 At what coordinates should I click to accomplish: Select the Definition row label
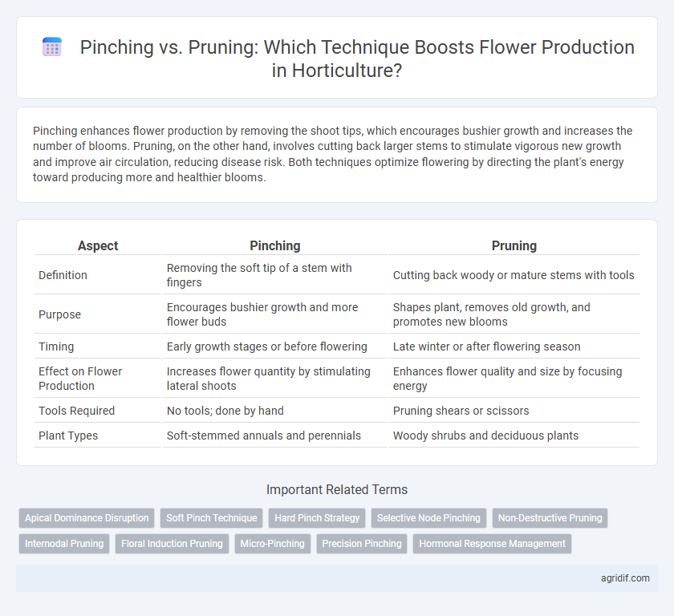pyautogui.click(x=63, y=275)
